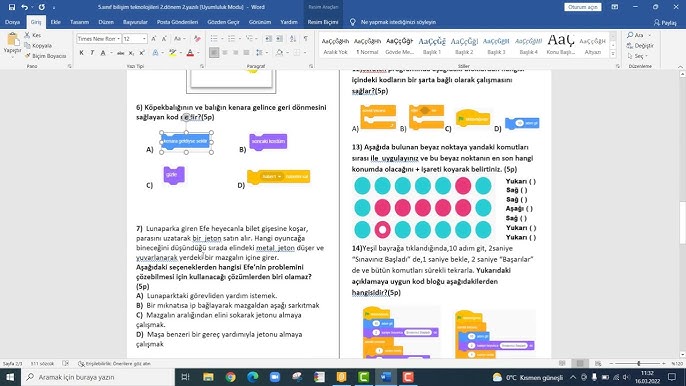Clear all formatting with the eraser icon
Viewport: 686px width, 386px height.
point(197,39)
